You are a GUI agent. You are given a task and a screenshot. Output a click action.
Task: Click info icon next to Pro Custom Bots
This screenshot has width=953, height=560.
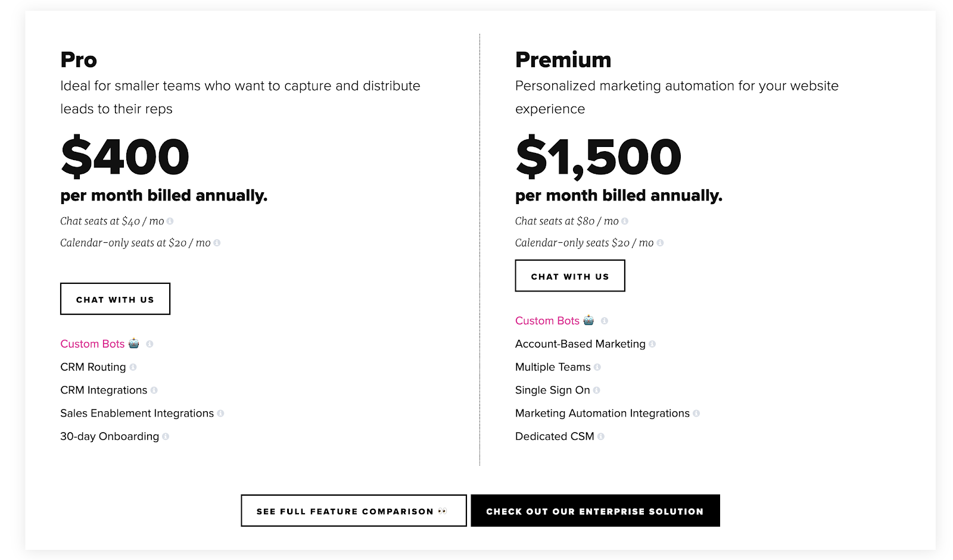[x=150, y=344]
